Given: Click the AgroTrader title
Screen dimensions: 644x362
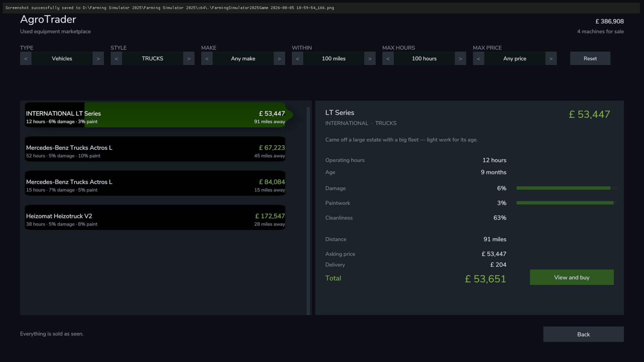Looking at the screenshot, I should point(48,19).
